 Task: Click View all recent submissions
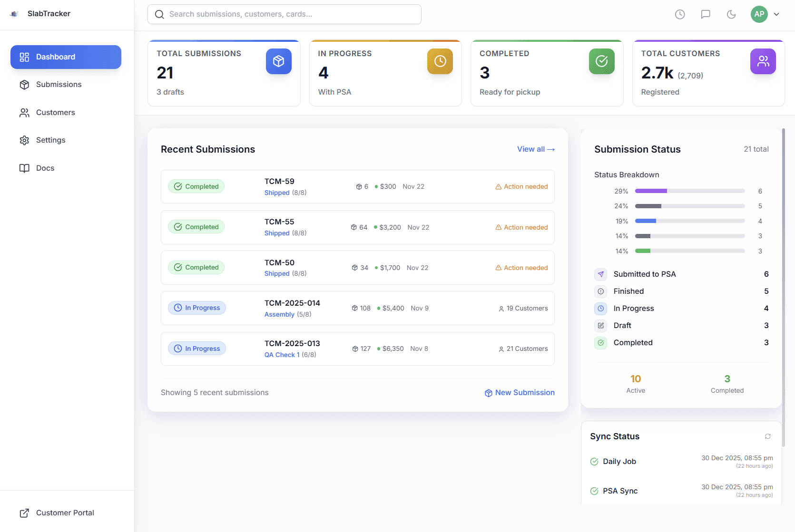click(535, 149)
